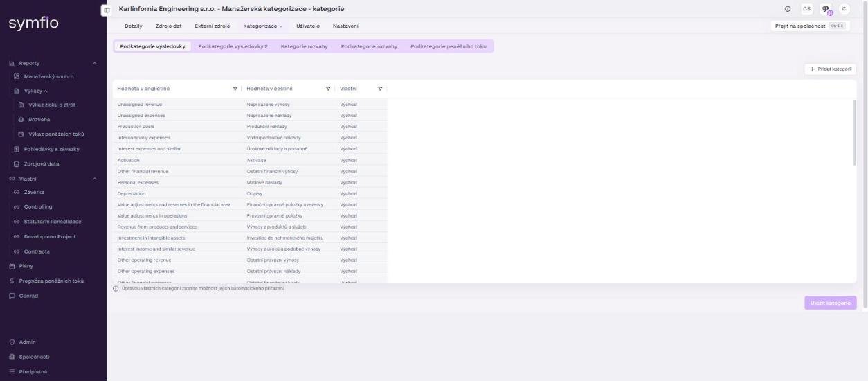Open Výkaz zisku a ztrát report
Screen dimensions: 868x381
[x=52, y=105]
